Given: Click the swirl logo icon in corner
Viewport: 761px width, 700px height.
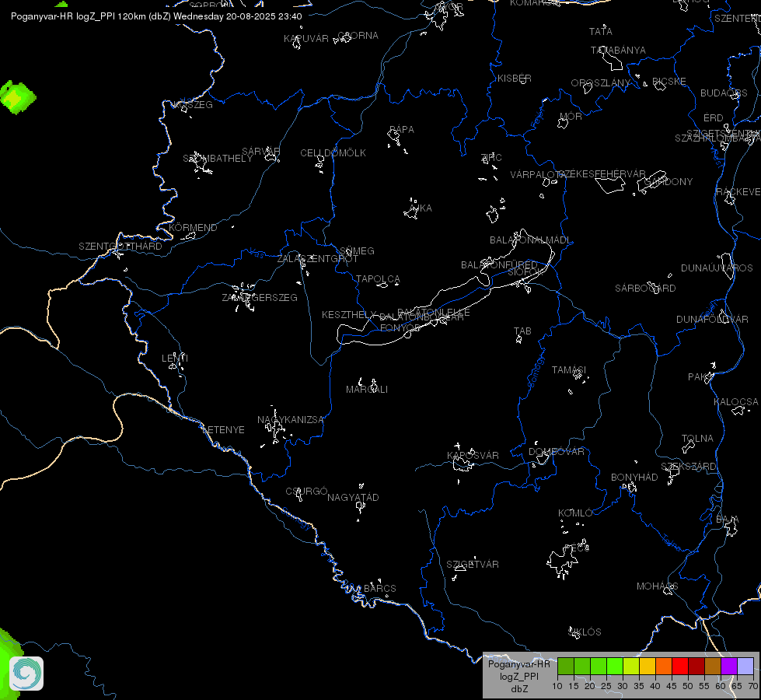Looking at the screenshot, I should click(26, 674).
